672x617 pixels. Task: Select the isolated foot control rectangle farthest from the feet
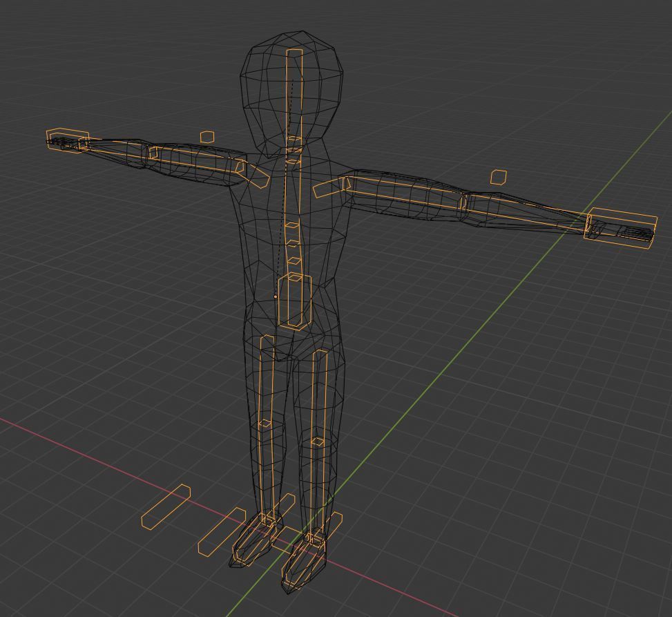coord(166,506)
